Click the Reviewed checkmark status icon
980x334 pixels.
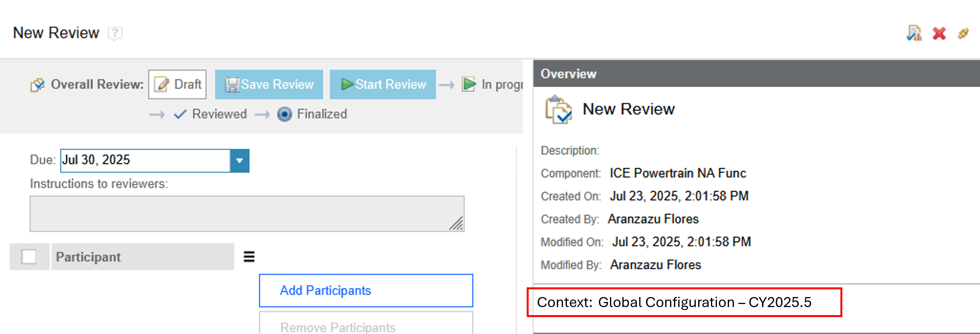pyautogui.click(x=180, y=114)
